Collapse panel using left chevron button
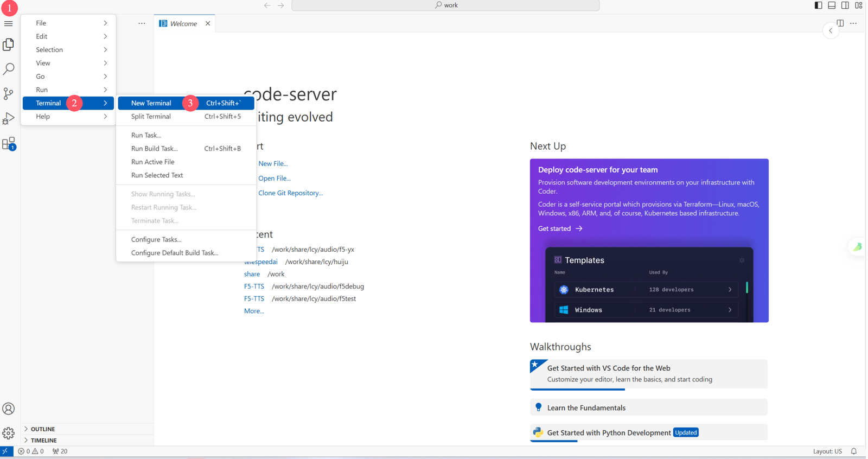 pos(831,31)
